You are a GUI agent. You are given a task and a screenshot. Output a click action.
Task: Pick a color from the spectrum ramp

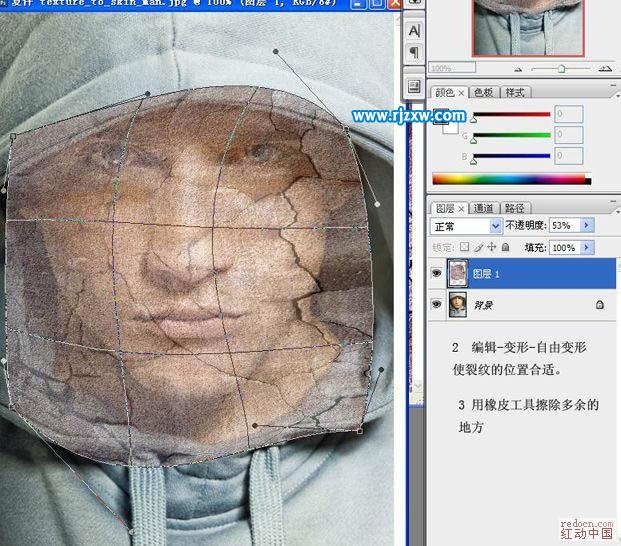(511, 179)
